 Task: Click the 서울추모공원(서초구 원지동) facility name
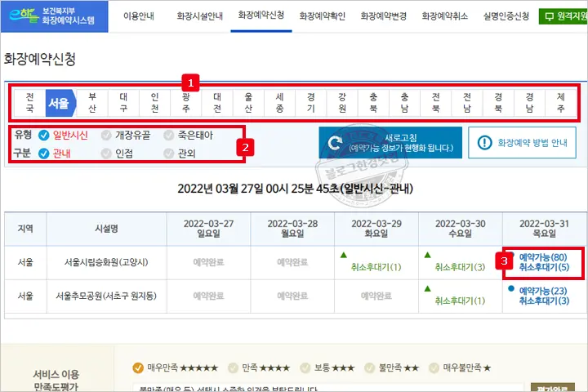106,296
